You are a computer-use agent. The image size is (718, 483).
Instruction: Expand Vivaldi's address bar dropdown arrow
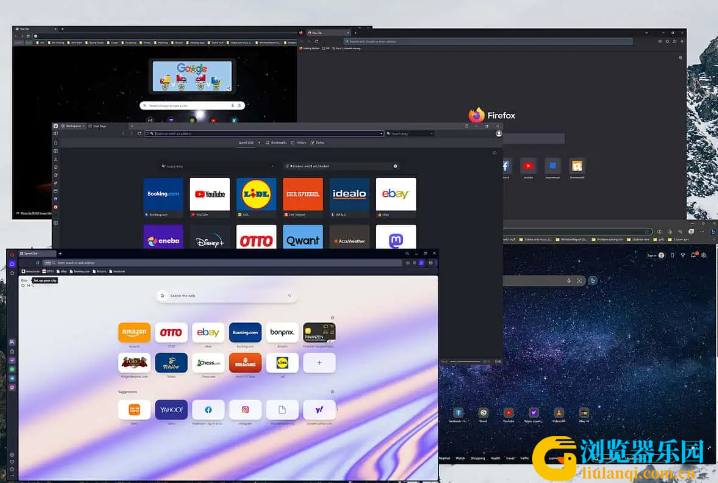(x=381, y=134)
